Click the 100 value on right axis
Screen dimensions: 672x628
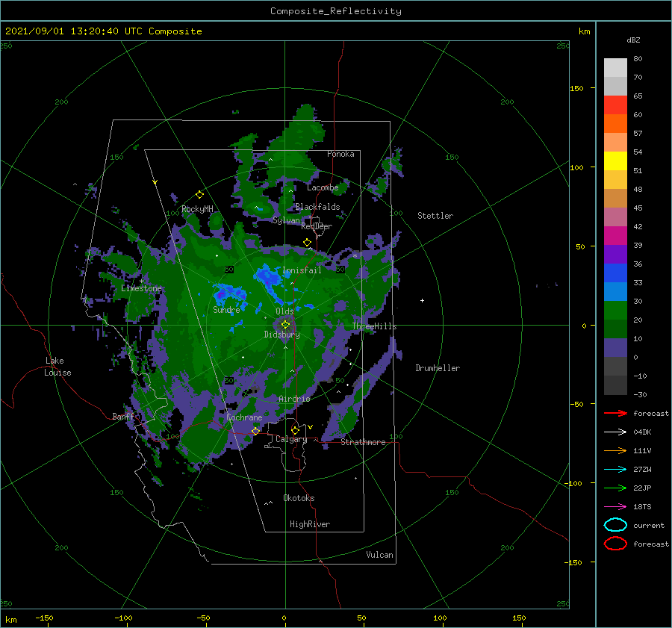576,167
